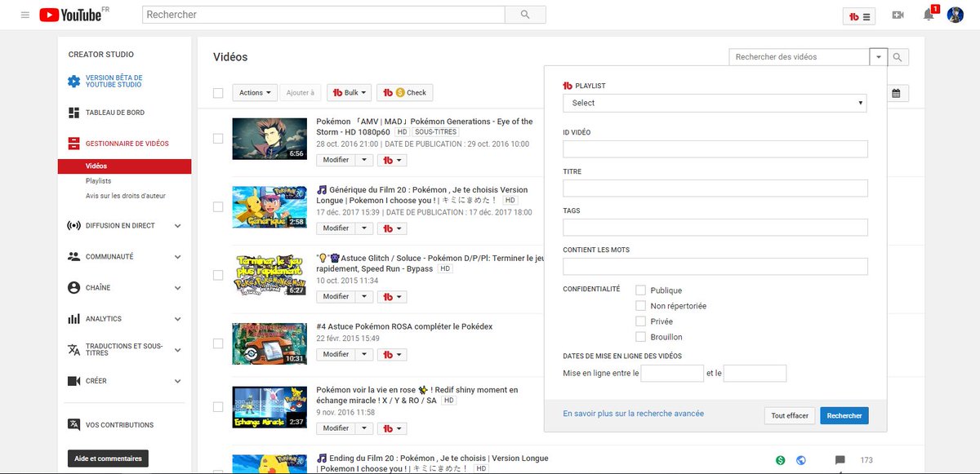The image size is (980, 474).
Task: Click the Communauté people icon
Action: [74, 256]
